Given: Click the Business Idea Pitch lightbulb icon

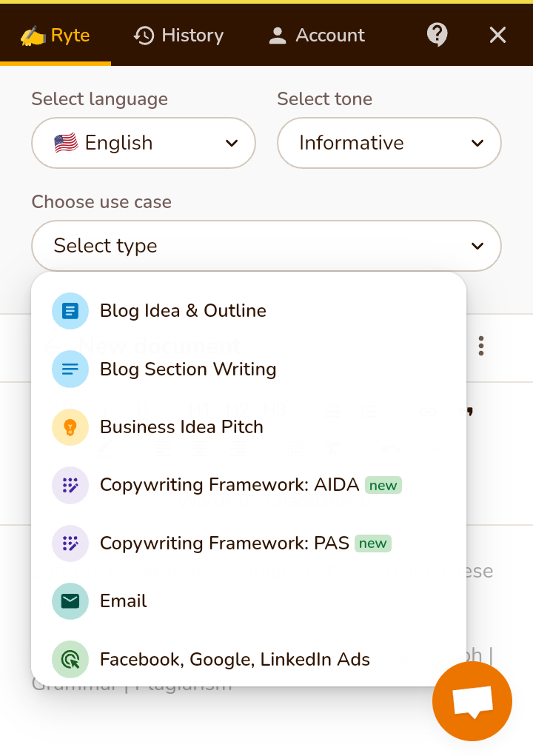Looking at the screenshot, I should click(x=70, y=427).
